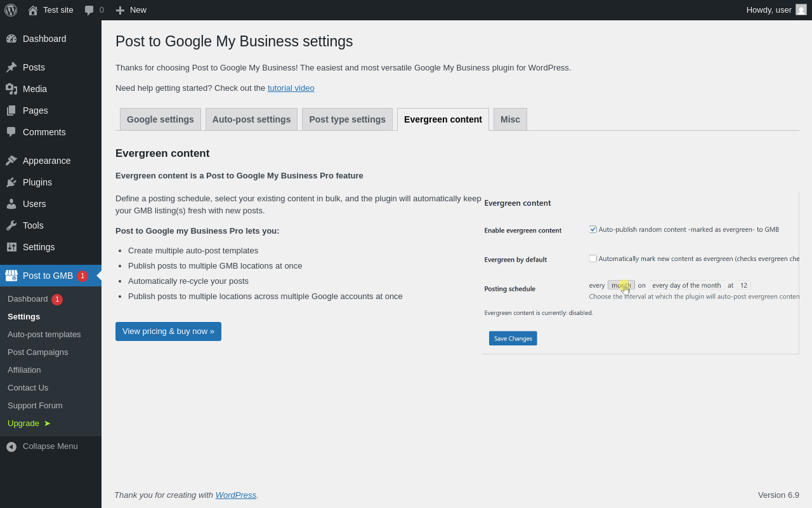Click the Plugins plug icon
The image size is (812, 508).
[x=11, y=182]
